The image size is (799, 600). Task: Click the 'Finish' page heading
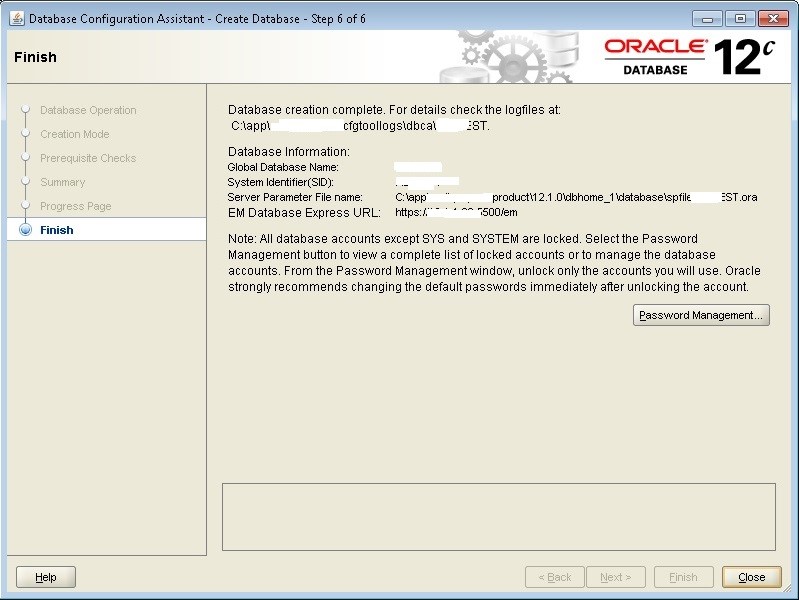click(x=36, y=57)
